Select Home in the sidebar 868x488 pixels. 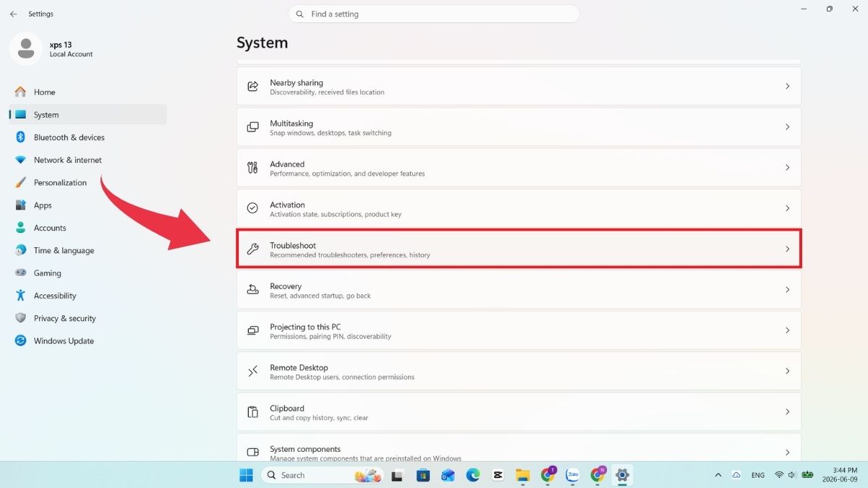pyautogui.click(x=88, y=92)
